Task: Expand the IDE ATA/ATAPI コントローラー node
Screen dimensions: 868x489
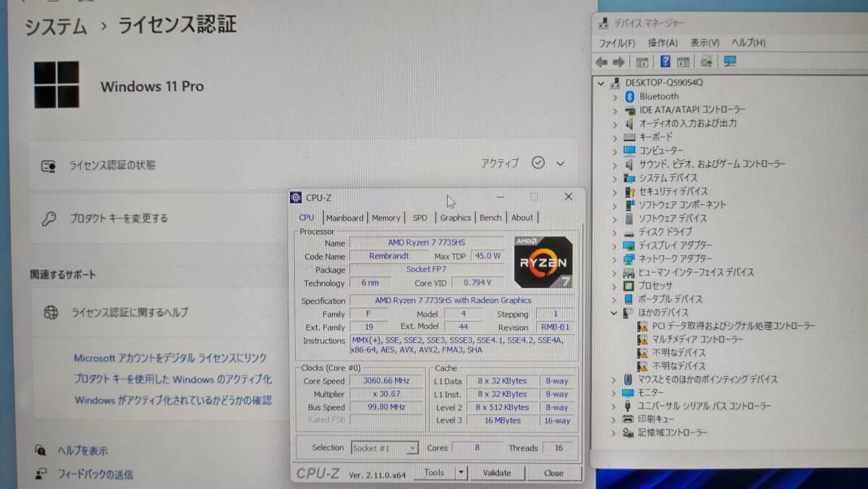Action: [x=615, y=110]
